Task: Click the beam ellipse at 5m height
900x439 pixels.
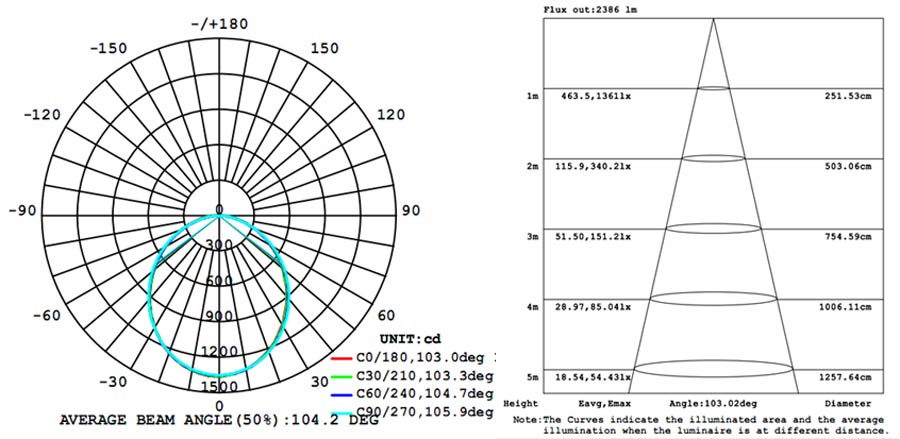Action: 713,368
